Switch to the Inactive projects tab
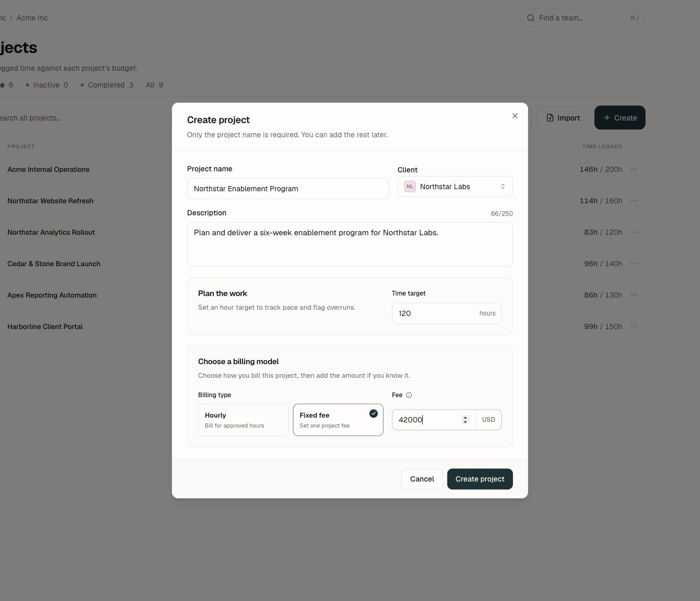 pyautogui.click(x=47, y=85)
